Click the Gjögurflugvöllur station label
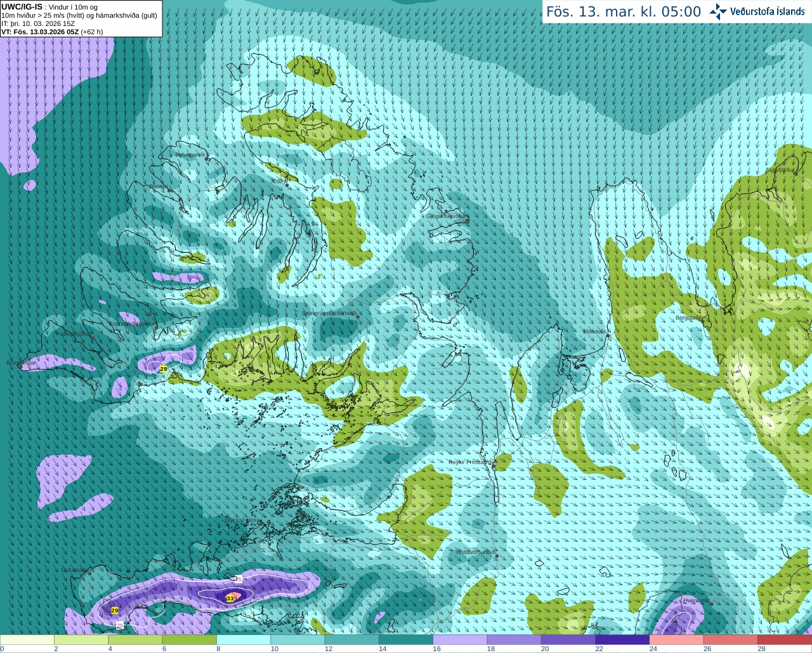812x653 pixels. (447, 216)
